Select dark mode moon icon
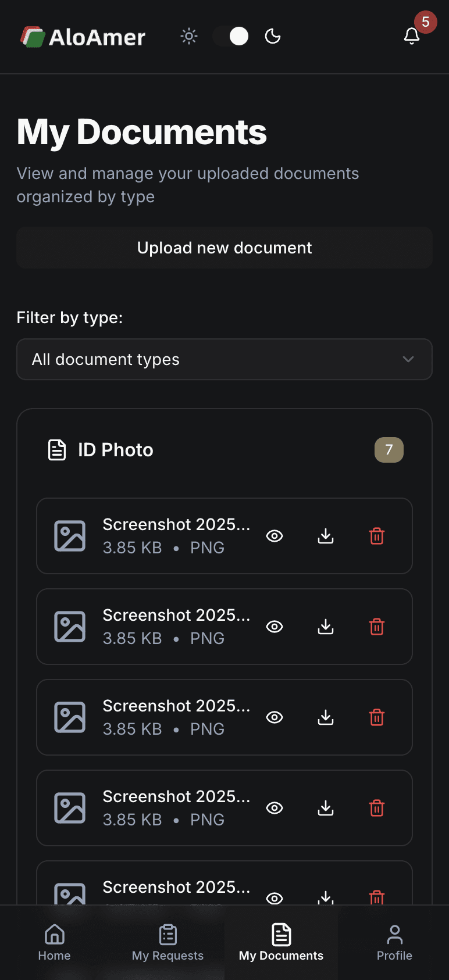 (x=273, y=37)
